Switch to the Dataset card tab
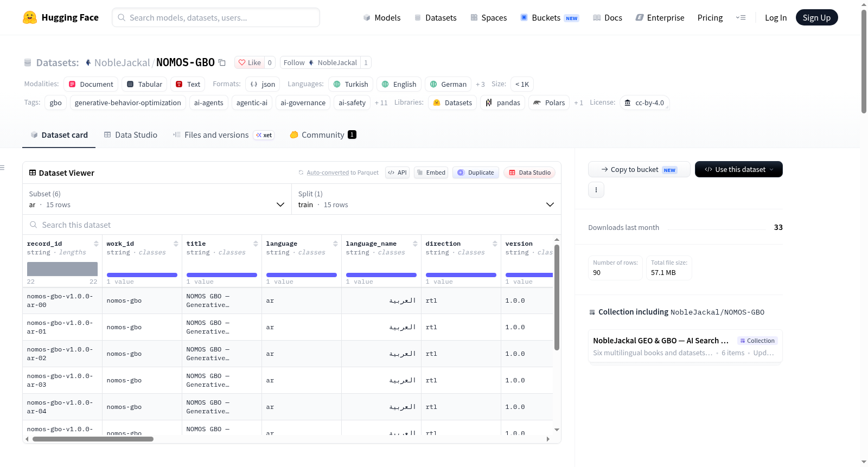Viewport: 868px width, 467px height. (x=59, y=135)
